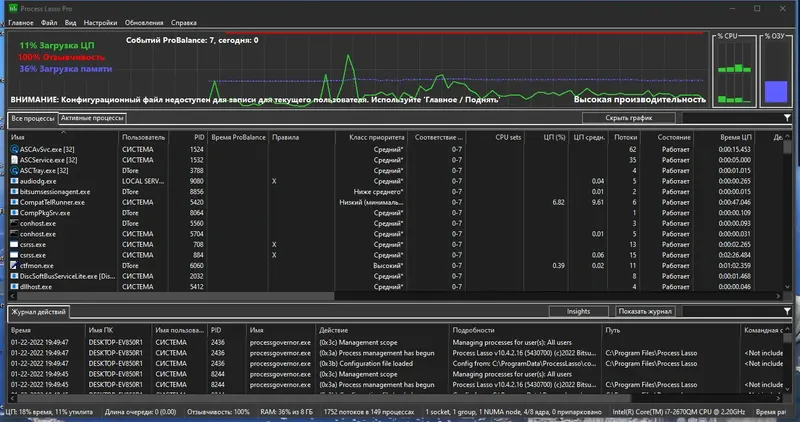Click the conhost.exe icon for user DTore

14,223
